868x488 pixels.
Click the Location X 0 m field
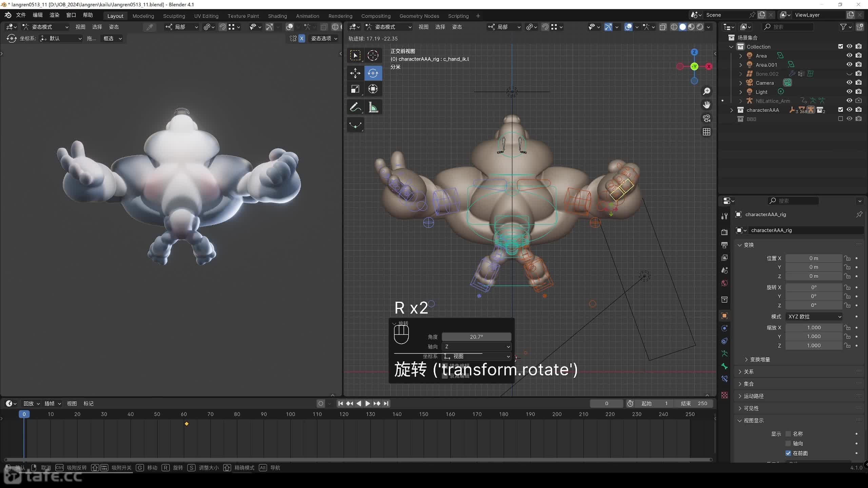tap(814, 258)
